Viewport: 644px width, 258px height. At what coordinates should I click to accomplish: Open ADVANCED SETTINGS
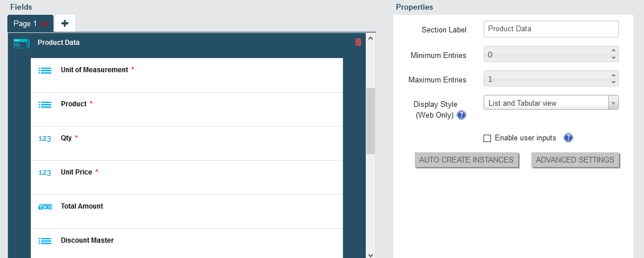coord(575,160)
